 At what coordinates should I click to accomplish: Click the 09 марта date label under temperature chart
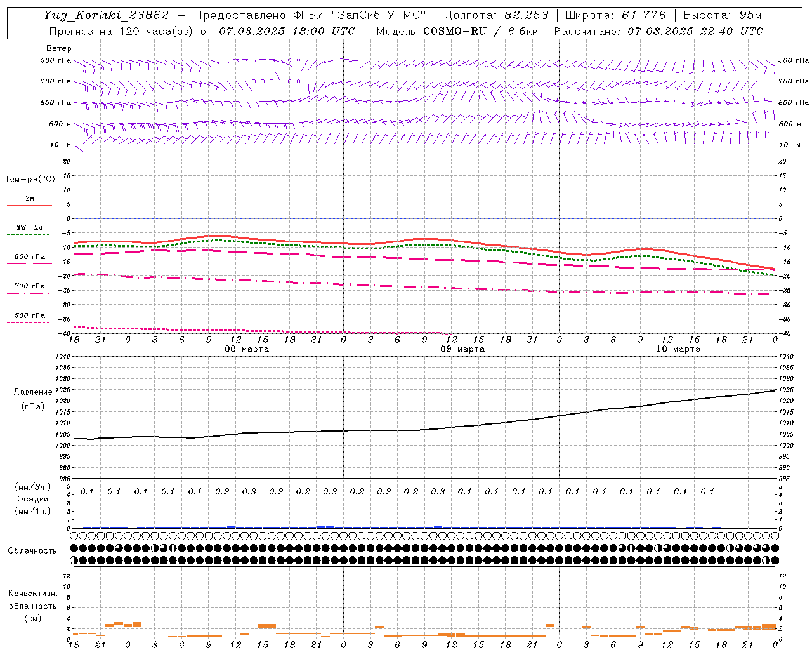(x=462, y=349)
